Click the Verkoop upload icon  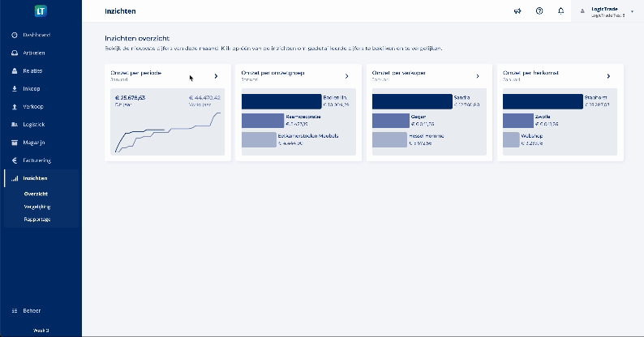point(15,106)
